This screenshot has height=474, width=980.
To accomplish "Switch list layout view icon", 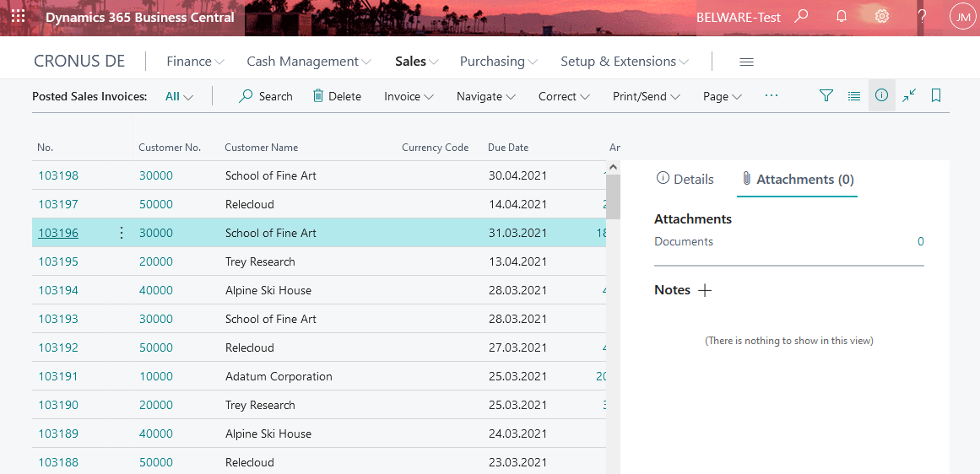I will coord(853,95).
